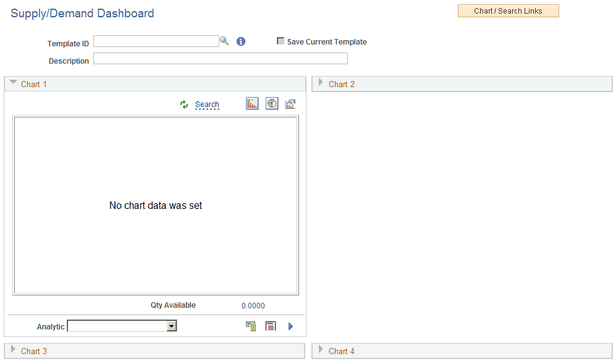Run the analytic with the blue play arrow
This screenshot has width=616, height=364.
click(x=290, y=326)
